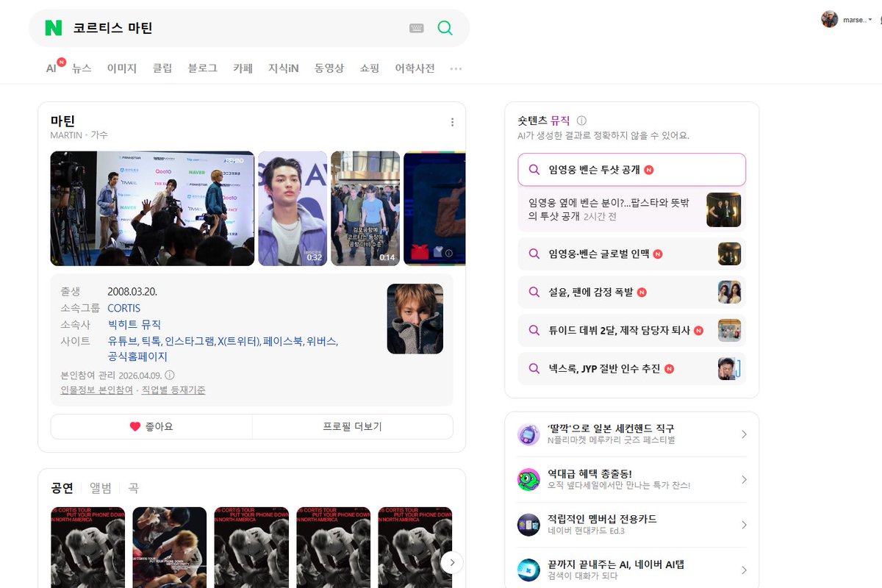The image size is (882, 588).
Task: Click magnifier icon beside 넥스록, JYP 절반 인수 추진
Action: tap(534, 368)
